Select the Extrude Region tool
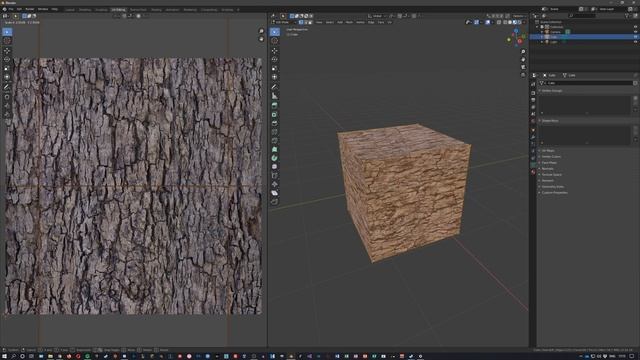The width and height of the screenshot is (640, 360). point(275,106)
